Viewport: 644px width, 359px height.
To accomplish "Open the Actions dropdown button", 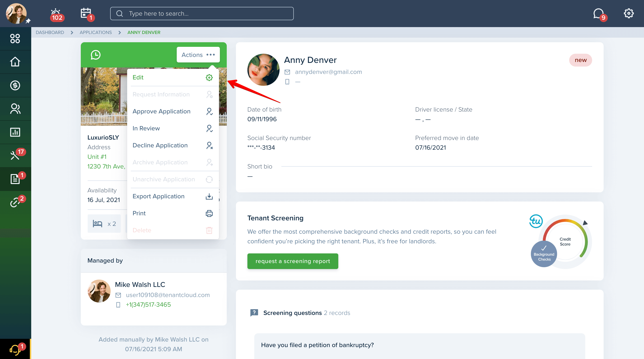I will click(198, 54).
